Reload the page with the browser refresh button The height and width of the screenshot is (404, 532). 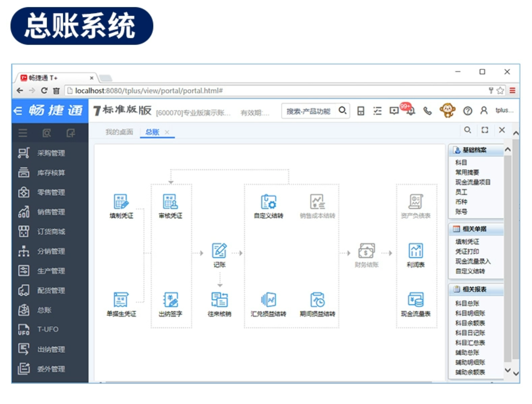click(x=44, y=90)
